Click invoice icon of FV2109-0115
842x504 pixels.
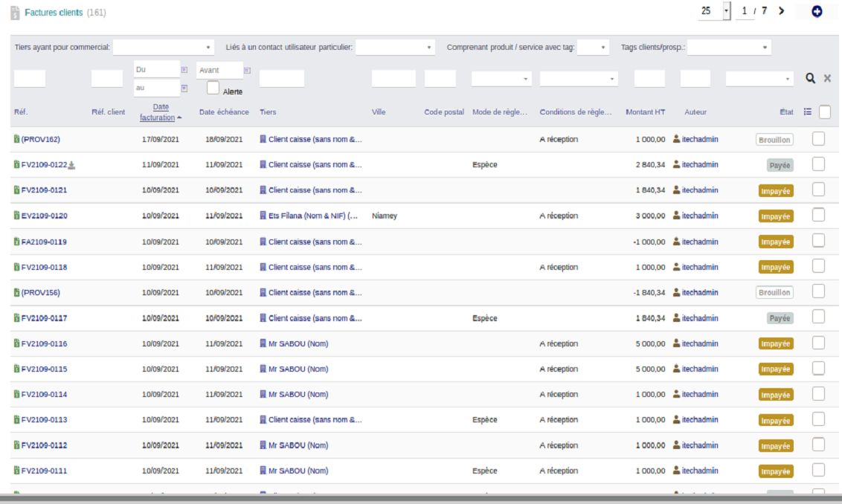[16, 369]
